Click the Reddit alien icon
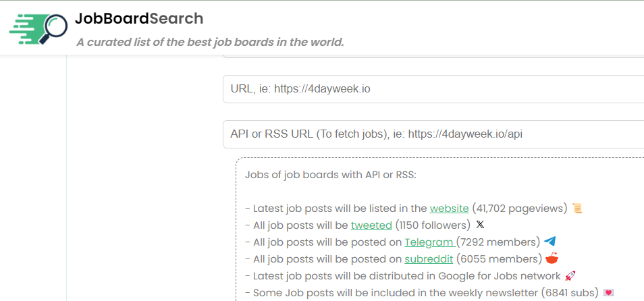The width and height of the screenshot is (644, 301). tap(552, 258)
